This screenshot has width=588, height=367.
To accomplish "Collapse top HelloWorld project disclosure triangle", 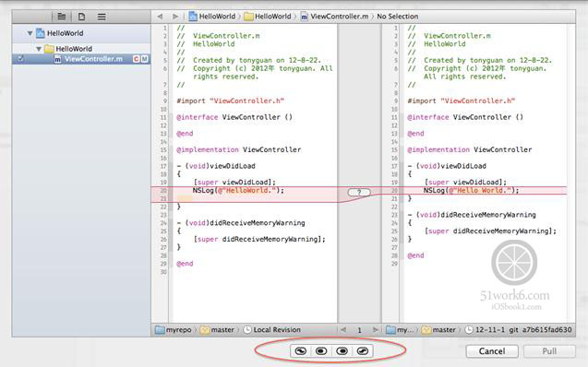I will (30, 33).
